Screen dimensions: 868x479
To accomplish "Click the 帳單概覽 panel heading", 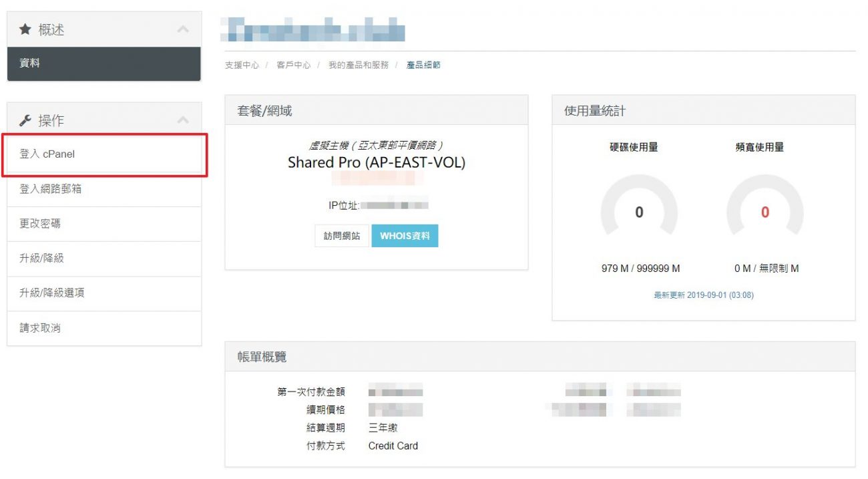I will pos(262,357).
